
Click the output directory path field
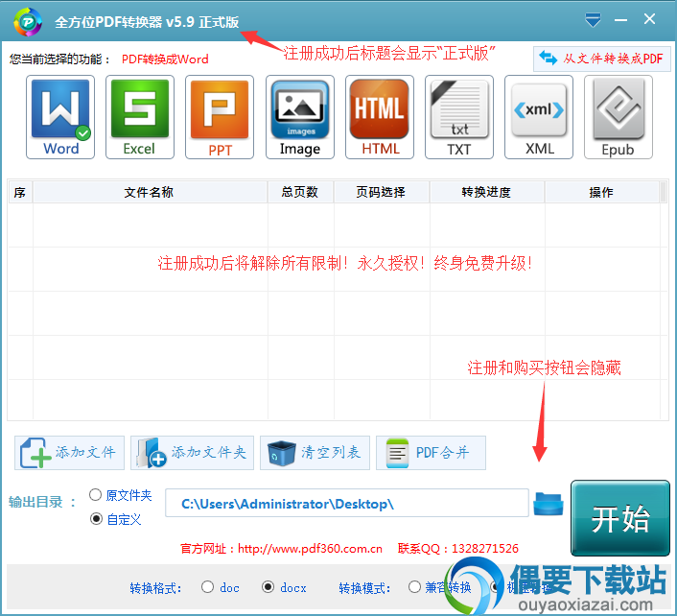click(x=347, y=503)
